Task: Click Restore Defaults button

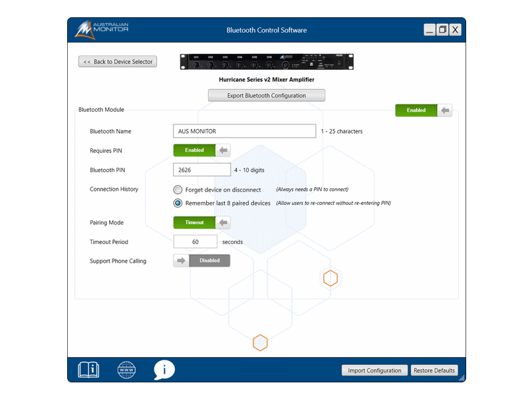Action: (434, 370)
